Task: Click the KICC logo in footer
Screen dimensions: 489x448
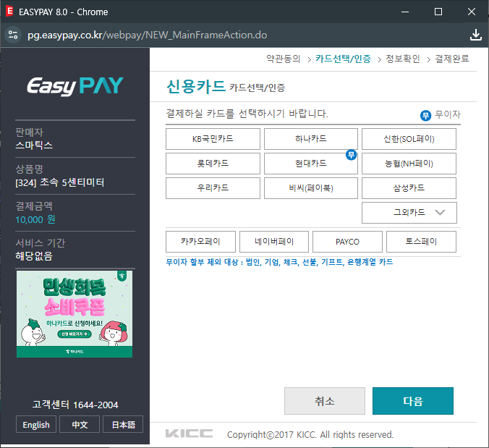Action: click(189, 434)
